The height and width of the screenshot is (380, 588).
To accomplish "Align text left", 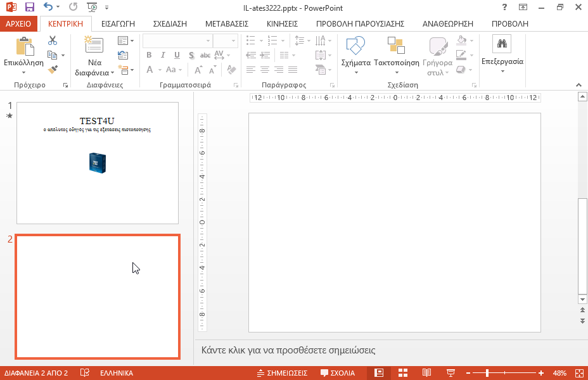I will tap(251, 70).
